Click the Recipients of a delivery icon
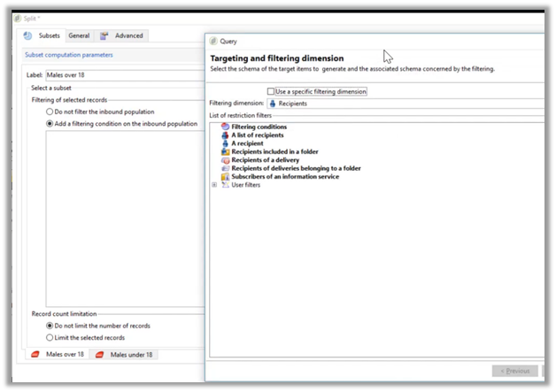Viewport: 556px width, 392px height. [225, 159]
